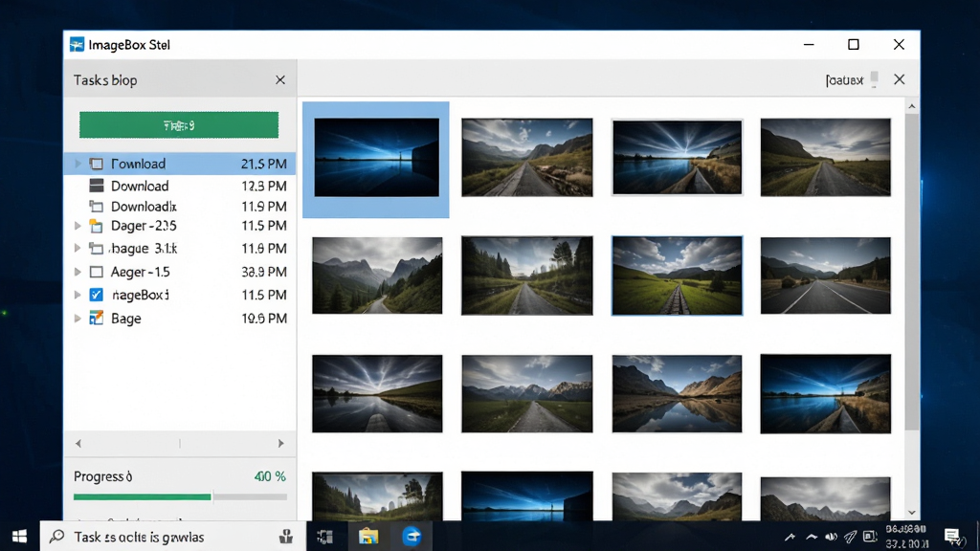Click the icon at the search box's right end
The height and width of the screenshot is (551, 980).
(x=285, y=536)
